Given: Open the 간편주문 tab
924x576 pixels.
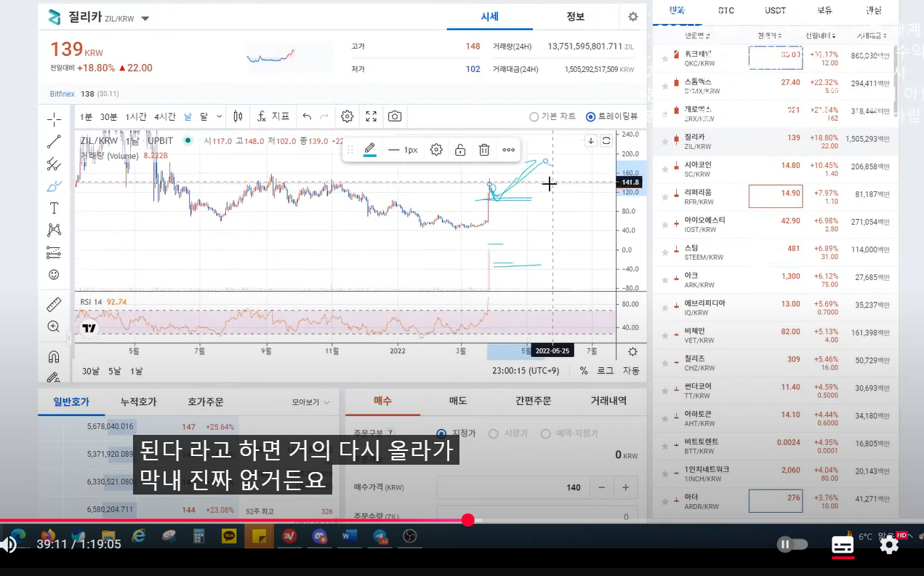Looking at the screenshot, I should click(x=533, y=401).
